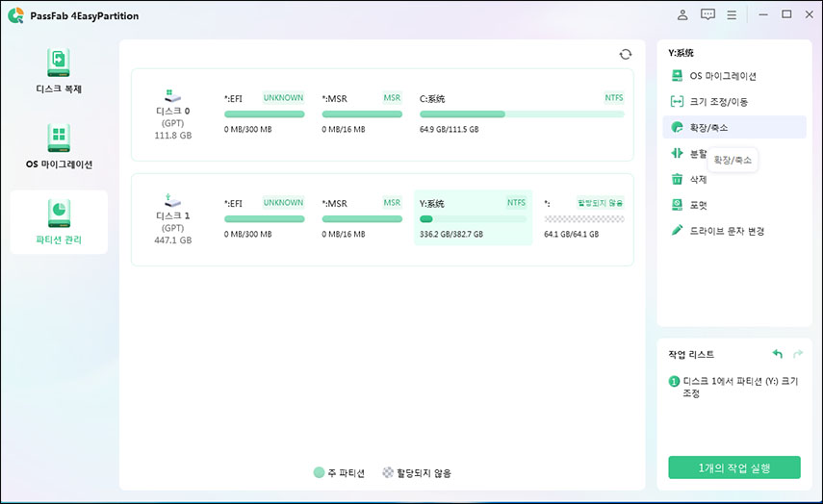Click the 336.2 GB/382.7 GB size text
The image size is (823, 504).
coord(450,234)
